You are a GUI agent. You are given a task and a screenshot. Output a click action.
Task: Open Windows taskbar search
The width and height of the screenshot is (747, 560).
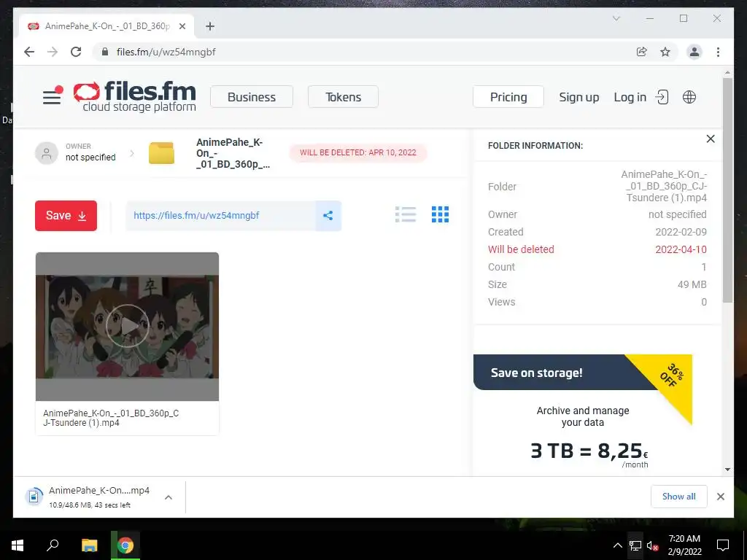tap(53, 545)
